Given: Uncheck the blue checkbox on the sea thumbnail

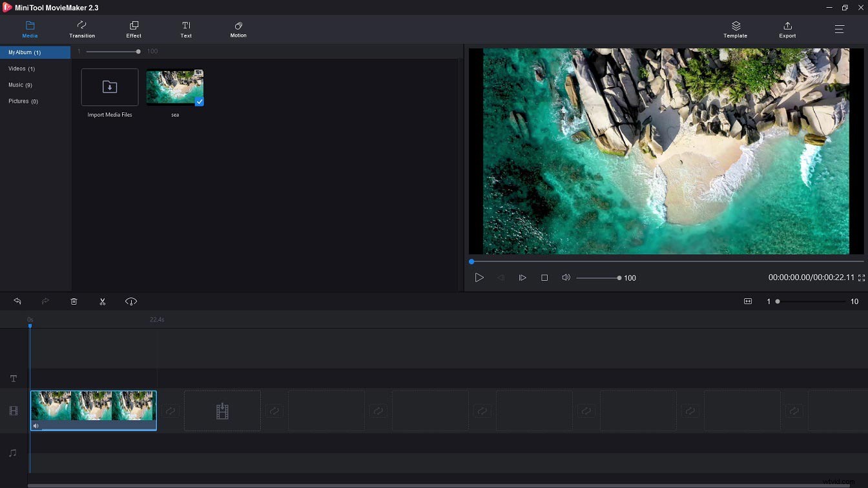Looking at the screenshot, I should [x=198, y=101].
